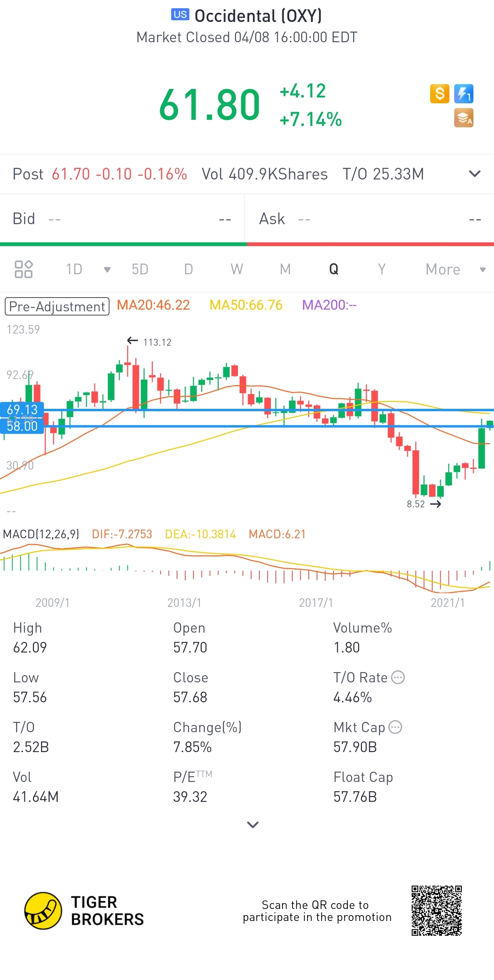
Task: Tap the Float Cap value 57.76B
Action: [x=355, y=797]
